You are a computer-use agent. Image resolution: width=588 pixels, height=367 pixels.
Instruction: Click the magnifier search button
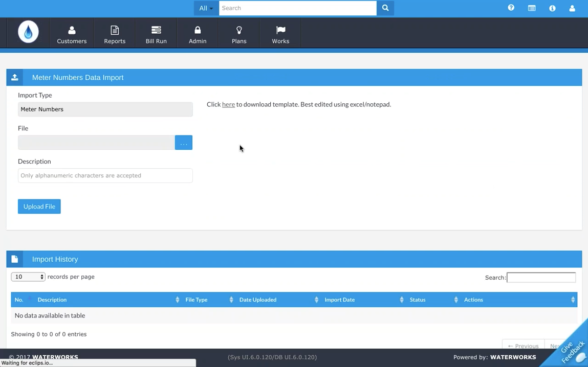click(385, 8)
